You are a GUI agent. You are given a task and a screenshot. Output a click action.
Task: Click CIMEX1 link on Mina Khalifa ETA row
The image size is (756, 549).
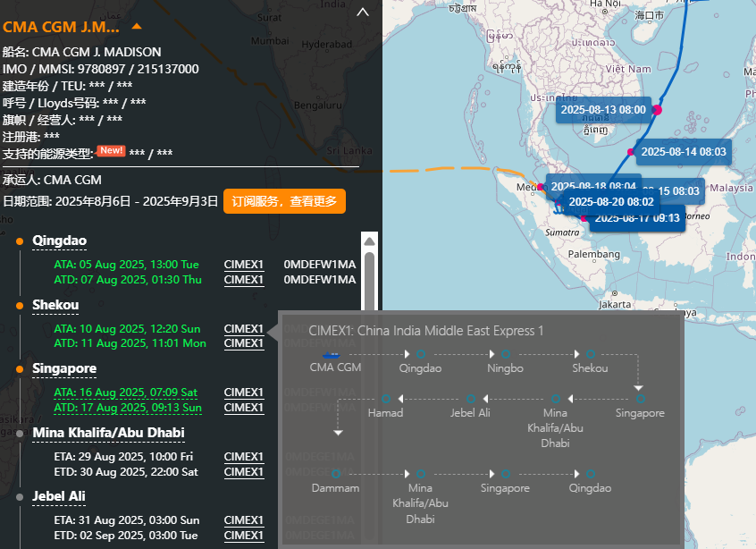tap(244, 456)
